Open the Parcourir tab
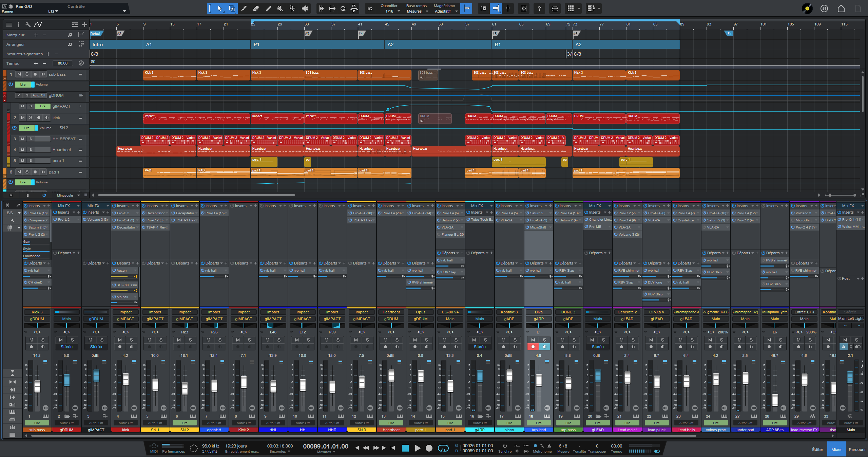The height and width of the screenshot is (457, 868). (857, 449)
